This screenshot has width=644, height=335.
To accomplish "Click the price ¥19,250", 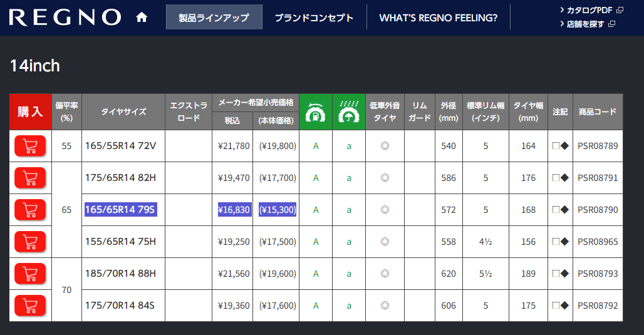I will 234,242.
